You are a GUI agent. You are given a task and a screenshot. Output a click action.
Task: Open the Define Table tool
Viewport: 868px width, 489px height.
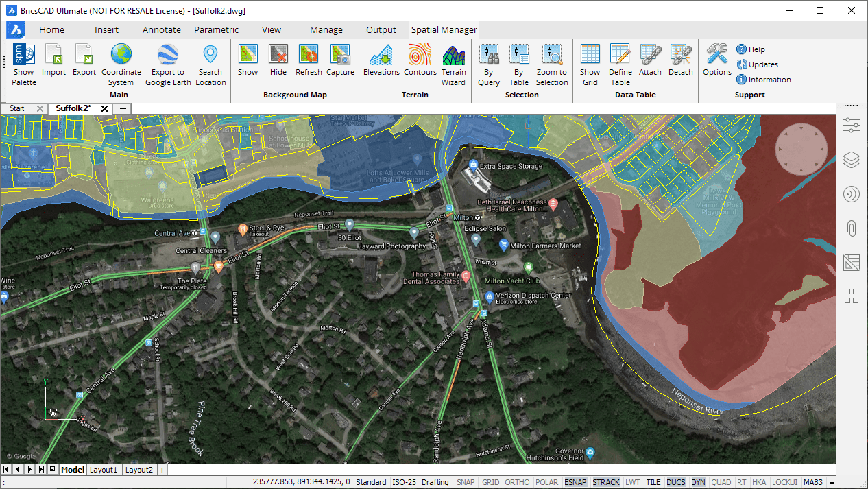coord(620,64)
